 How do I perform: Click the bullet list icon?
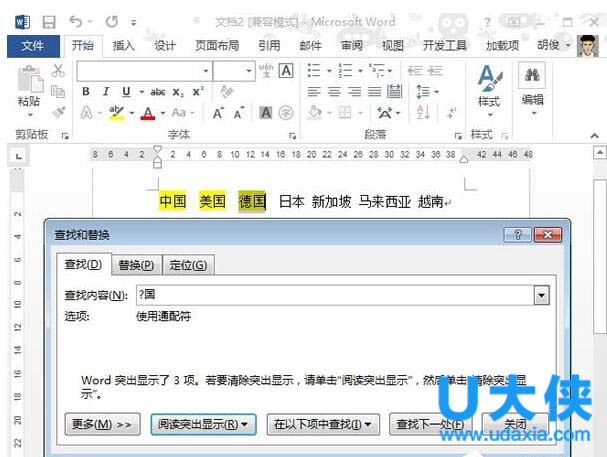click(x=314, y=70)
